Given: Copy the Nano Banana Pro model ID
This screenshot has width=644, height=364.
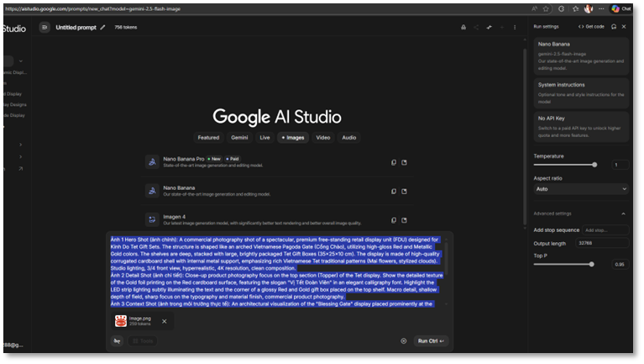Looking at the screenshot, I should [394, 162].
